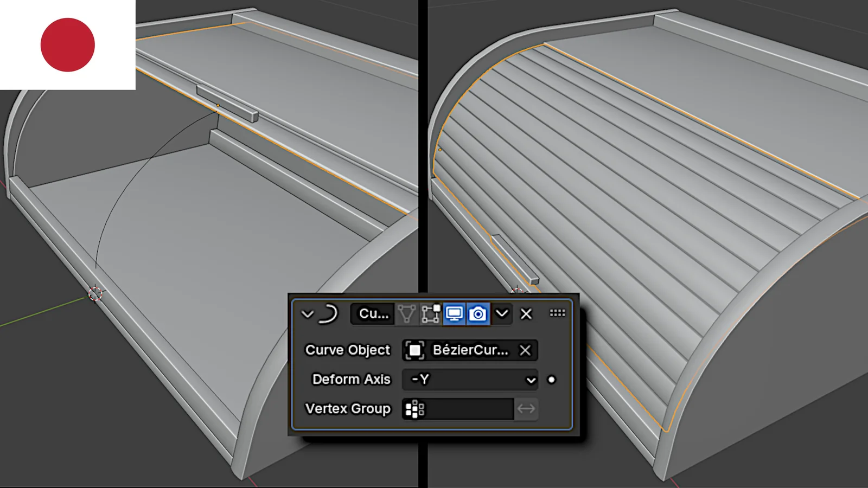This screenshot has width=868, height=488.
Task: Click the Vertex Group icon
Action: [414, 409]
